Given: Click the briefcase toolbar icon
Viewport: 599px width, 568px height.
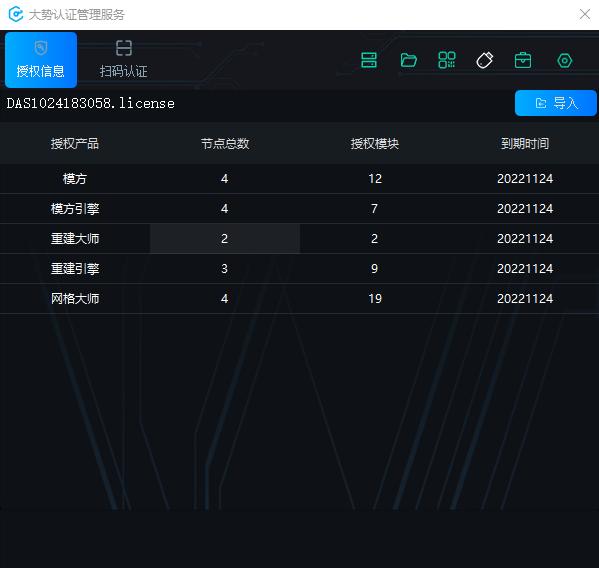Looking at the screenshot, I should coord(523,60).
